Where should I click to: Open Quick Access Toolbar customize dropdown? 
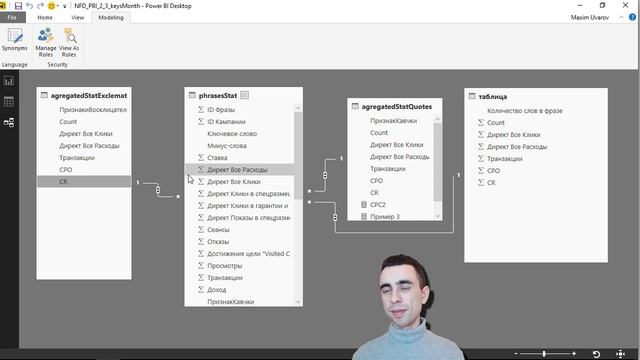(64, 6)
